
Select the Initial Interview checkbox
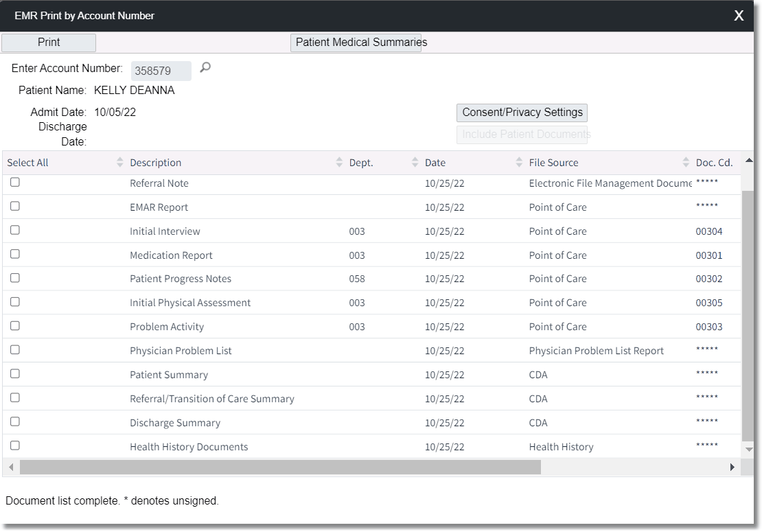click(15, 230)
